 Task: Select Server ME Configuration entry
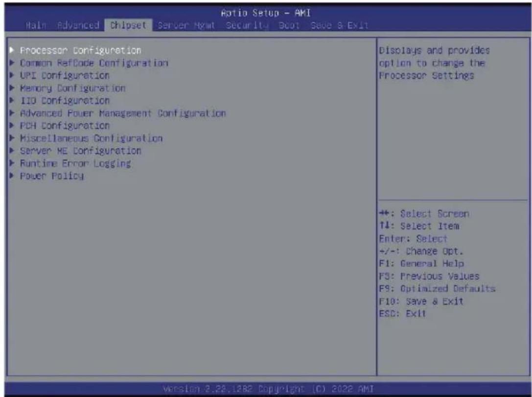[x=80, y=151]
